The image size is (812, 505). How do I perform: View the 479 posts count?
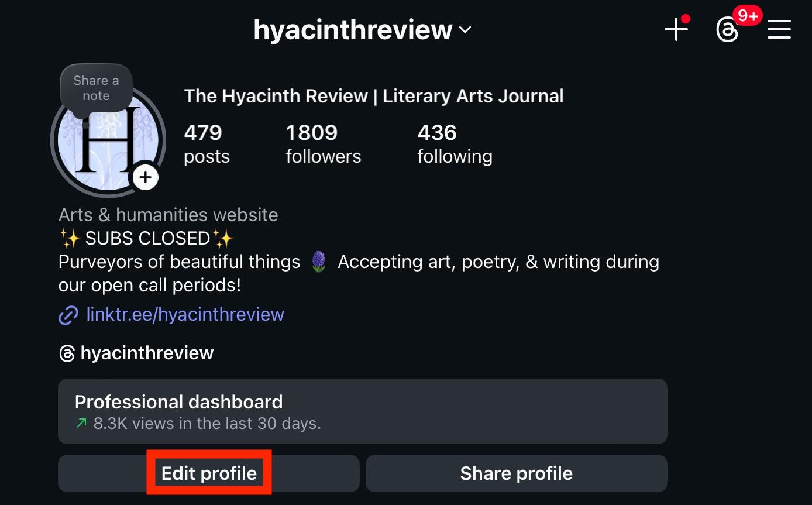(x=207, y=144)
